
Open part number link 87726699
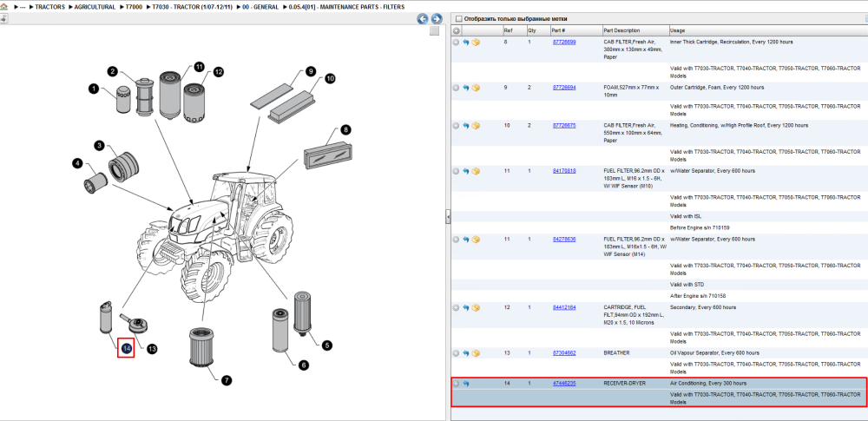564,42
